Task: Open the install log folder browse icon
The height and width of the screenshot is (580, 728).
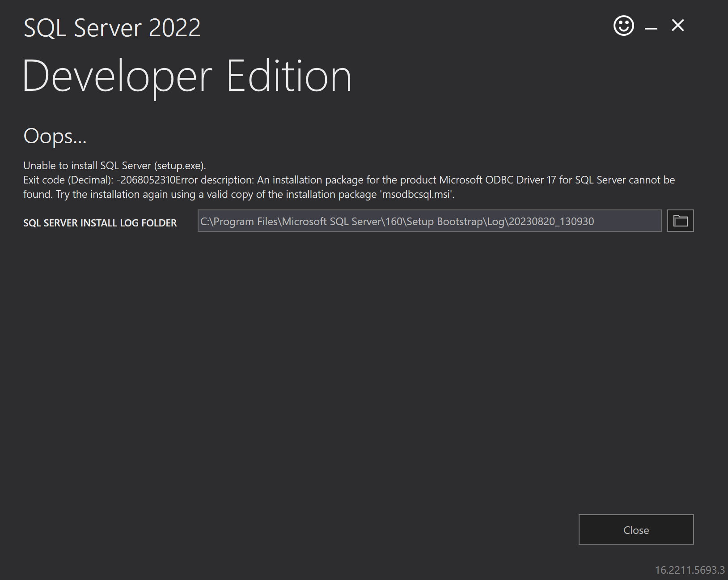Action: 680,221
